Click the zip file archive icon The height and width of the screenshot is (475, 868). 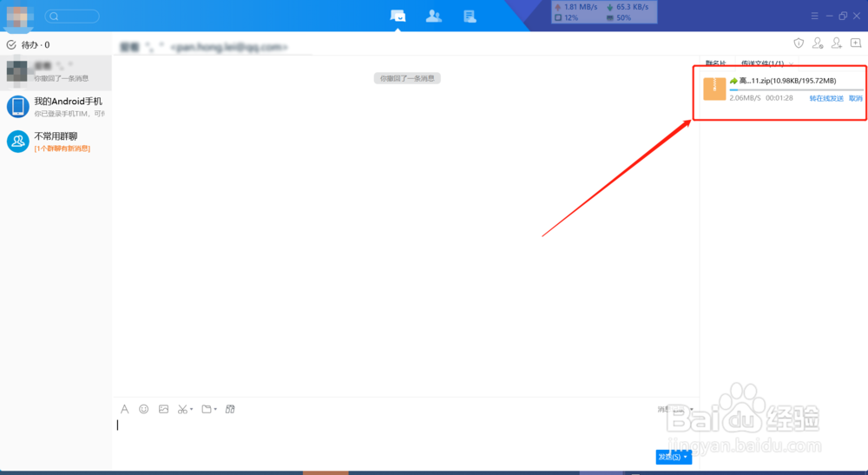click(714, 89)
